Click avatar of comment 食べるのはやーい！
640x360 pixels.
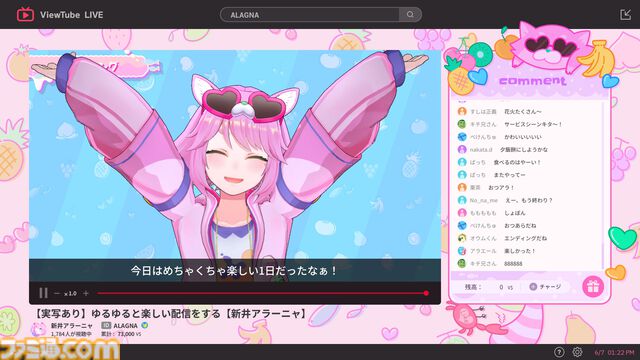click(x=462, y=162)
